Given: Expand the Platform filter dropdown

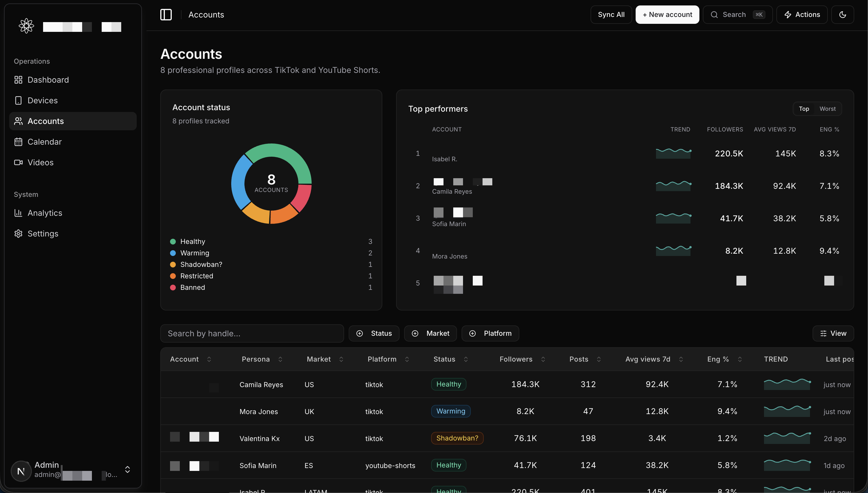Looking at the screenshot, I should 490,333.
